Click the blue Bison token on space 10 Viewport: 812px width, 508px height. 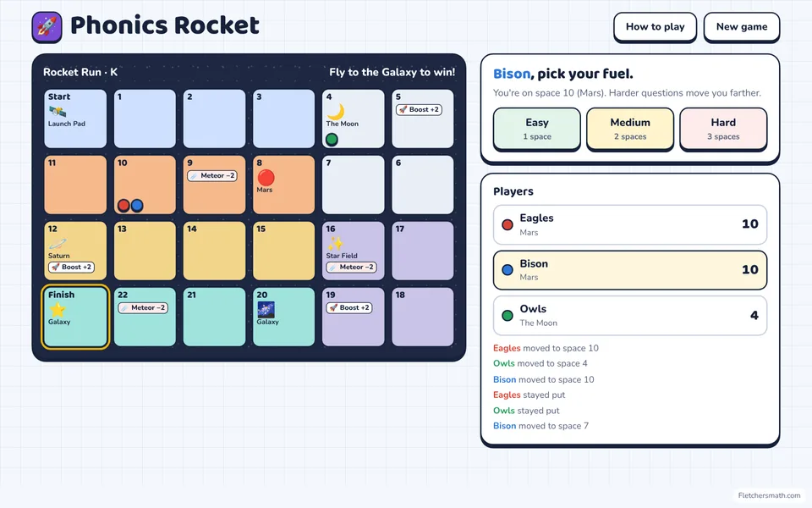point(137,205)
